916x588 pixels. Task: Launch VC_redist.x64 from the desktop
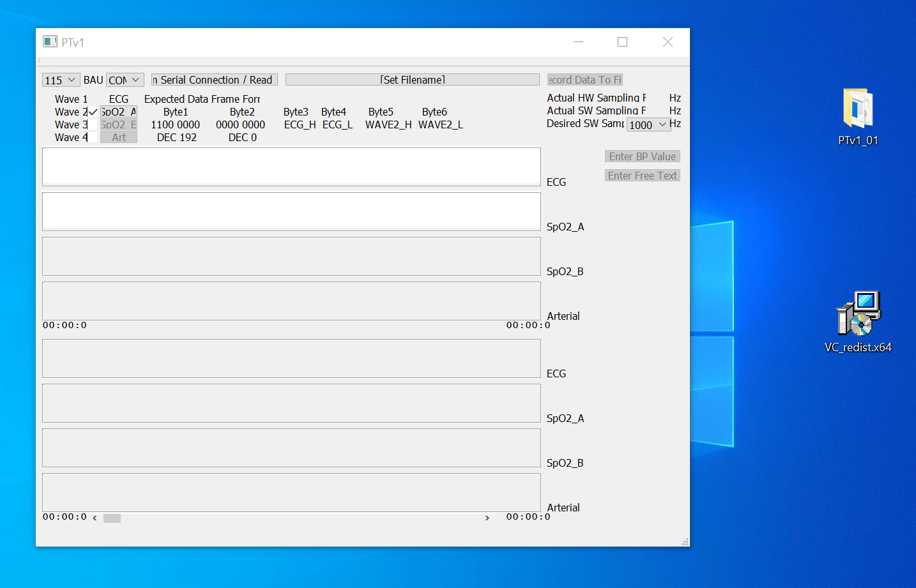[x=858, y=314]
